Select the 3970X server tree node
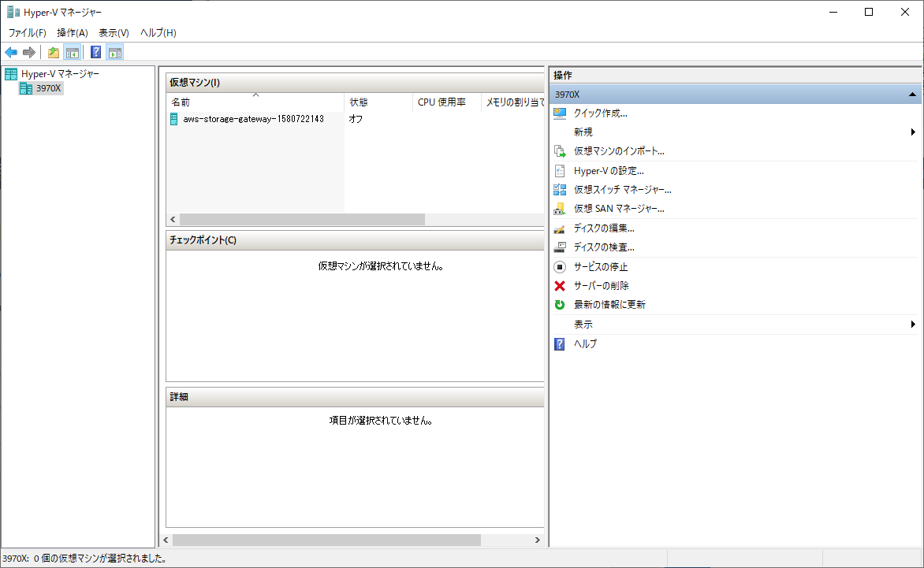This screenshot has width=924, height=568. (48, 88)
